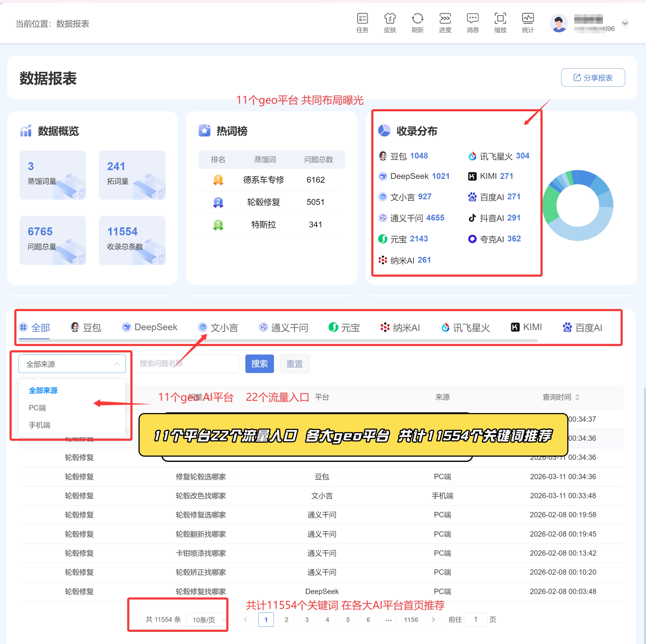Choose PC端 in source dropdown list

[37, 408]
